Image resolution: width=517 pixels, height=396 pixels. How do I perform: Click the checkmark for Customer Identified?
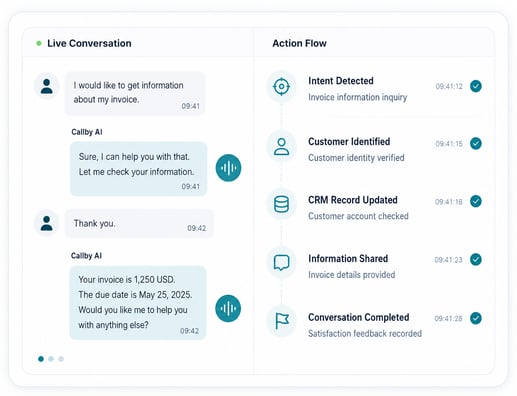(476, 143)
